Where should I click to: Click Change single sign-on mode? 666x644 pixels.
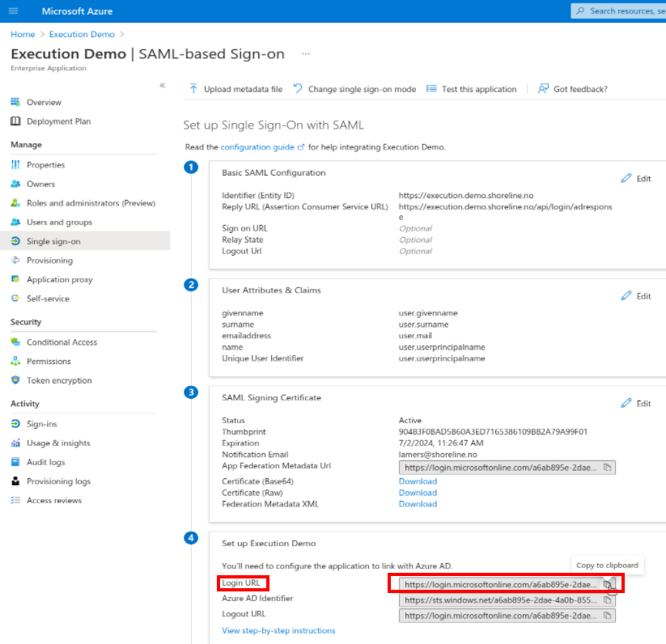pyautogui.click(x=354, y=89)
